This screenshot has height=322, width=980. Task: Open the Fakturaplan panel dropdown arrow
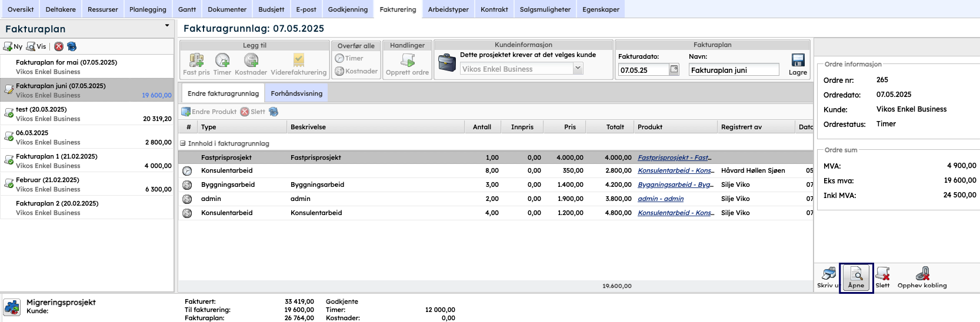(167, 26)
